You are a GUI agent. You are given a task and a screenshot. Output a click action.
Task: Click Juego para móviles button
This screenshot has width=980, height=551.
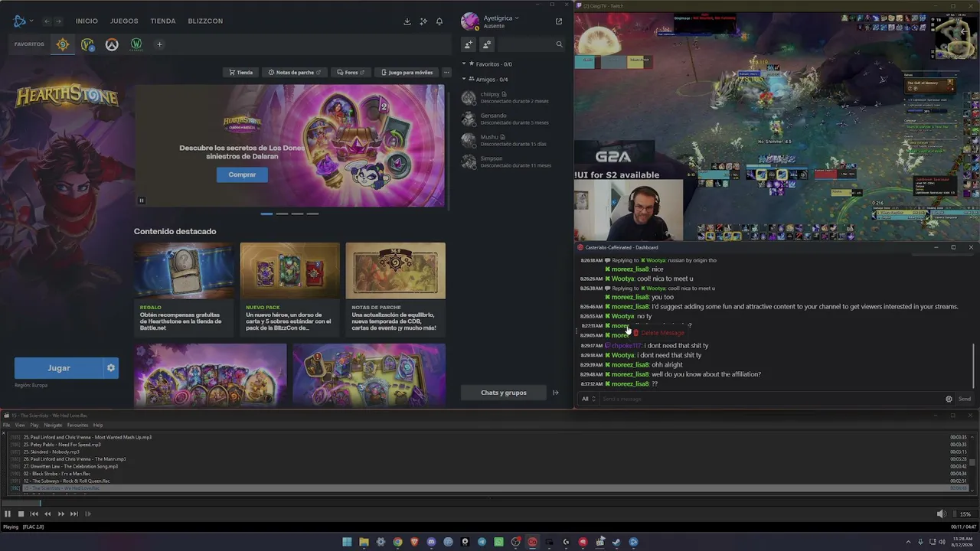click(407, 73)
